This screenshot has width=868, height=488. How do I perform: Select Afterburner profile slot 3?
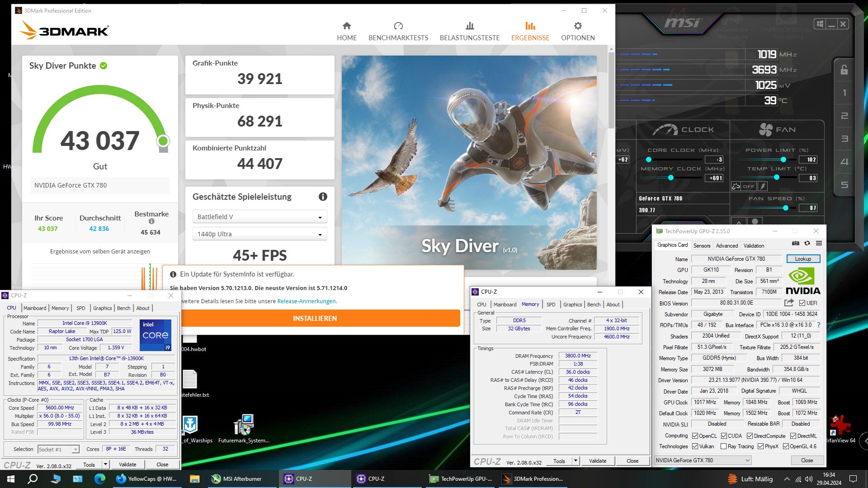(844, 139)
